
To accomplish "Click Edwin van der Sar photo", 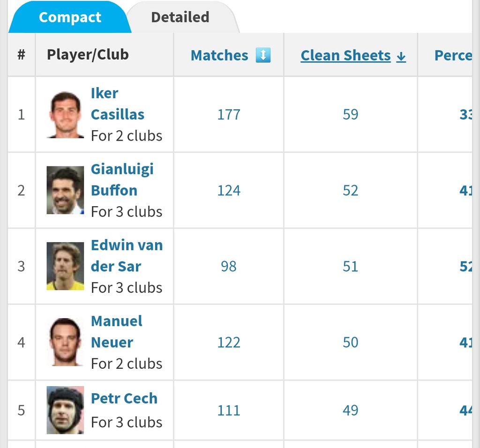I will (x=65, y=266).
